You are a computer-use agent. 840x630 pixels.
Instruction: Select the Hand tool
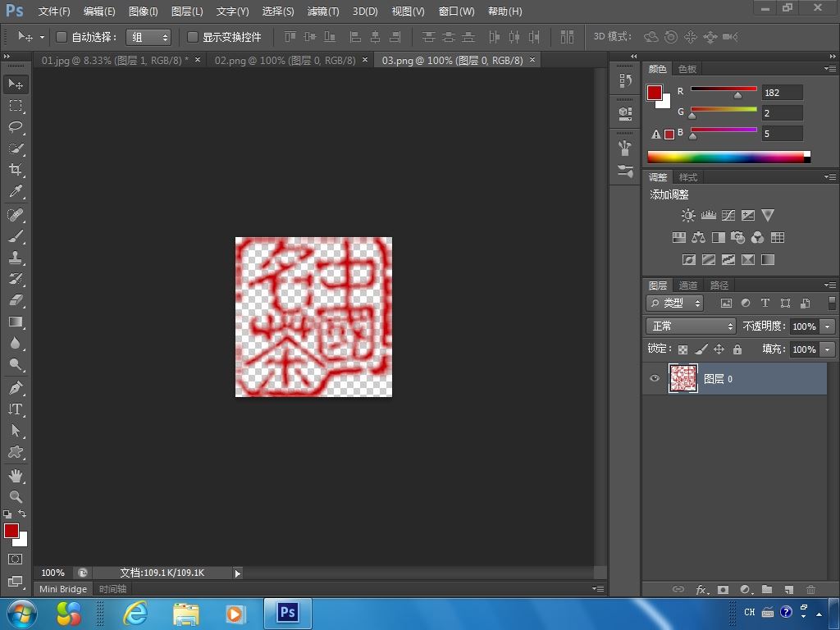coord(16,476)
